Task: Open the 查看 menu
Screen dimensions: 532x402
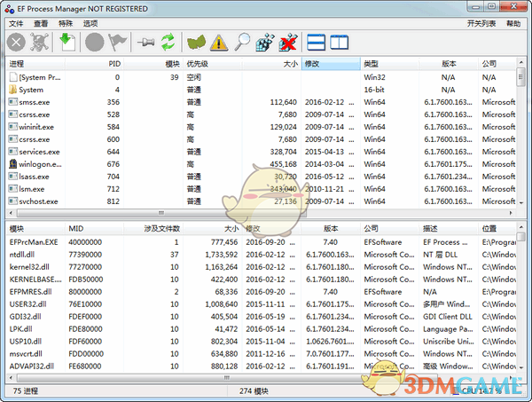Action: click(x=41, y=23)
